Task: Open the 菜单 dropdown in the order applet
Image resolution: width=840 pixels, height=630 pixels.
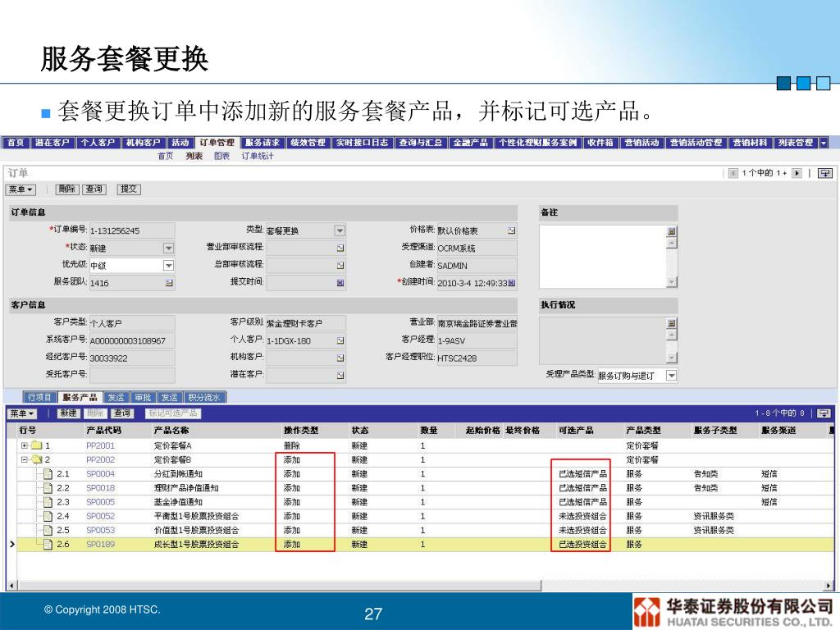Action: [21, 189]
